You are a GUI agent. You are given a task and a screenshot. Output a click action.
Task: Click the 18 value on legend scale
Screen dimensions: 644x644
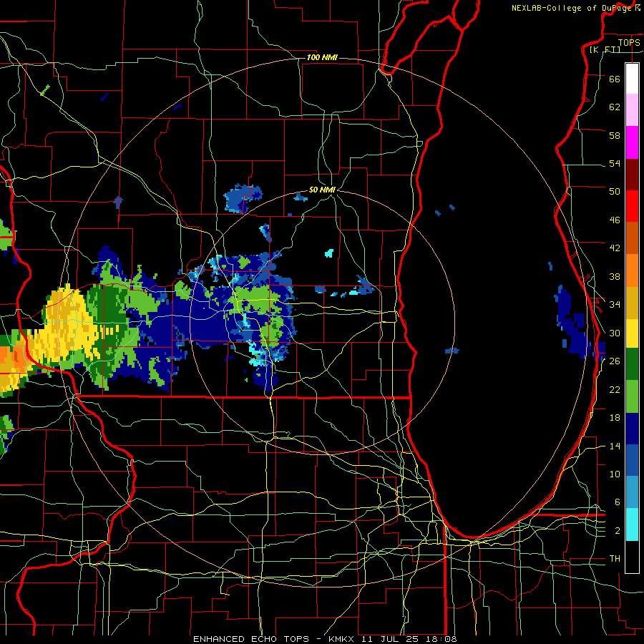[x=615, y=418]
